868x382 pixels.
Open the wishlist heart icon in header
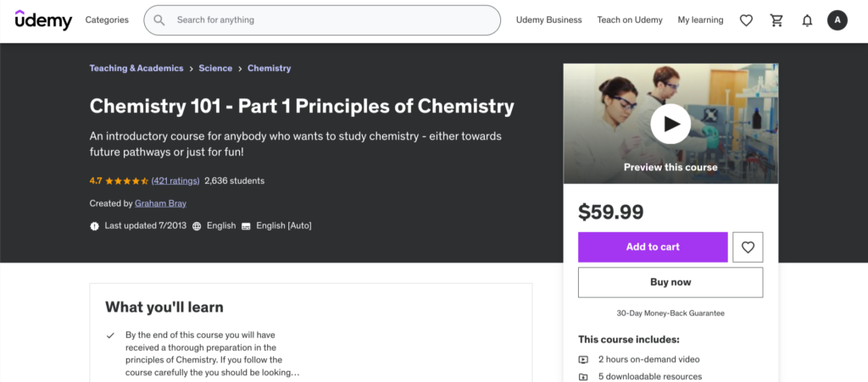[x=746, y=20]
